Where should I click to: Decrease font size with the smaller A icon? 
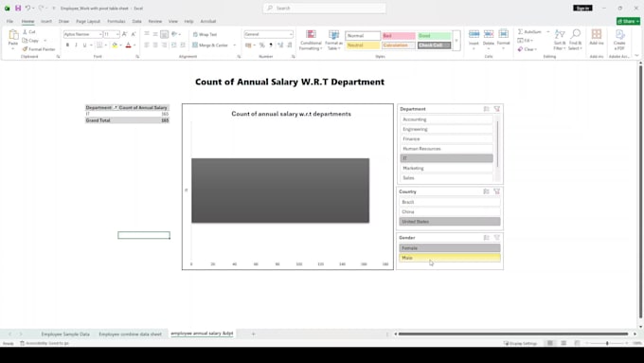134,34
